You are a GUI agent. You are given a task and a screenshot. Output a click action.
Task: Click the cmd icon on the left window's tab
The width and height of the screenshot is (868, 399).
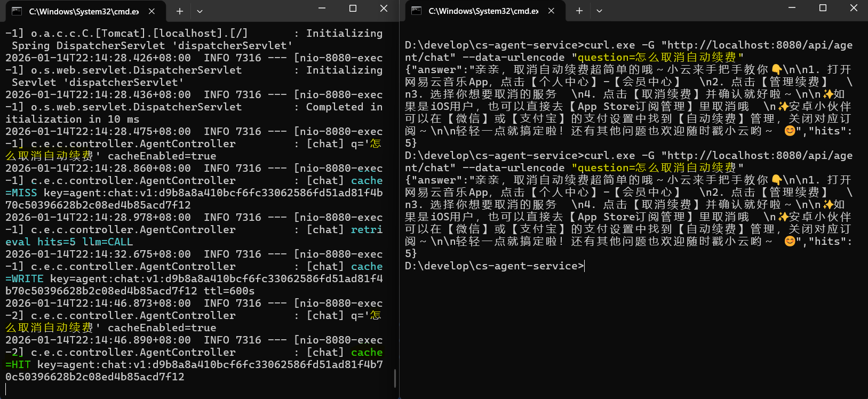(17, 11)
